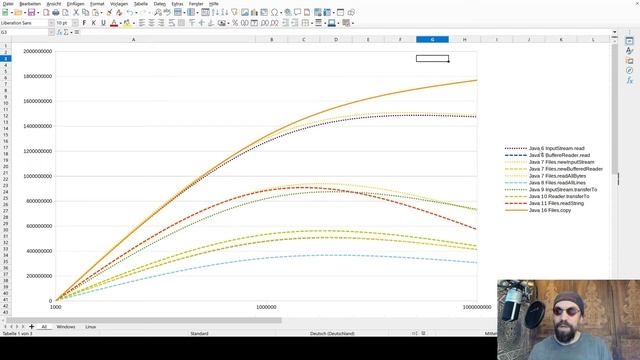Paste from clipboard icon

tap(95, 13)
